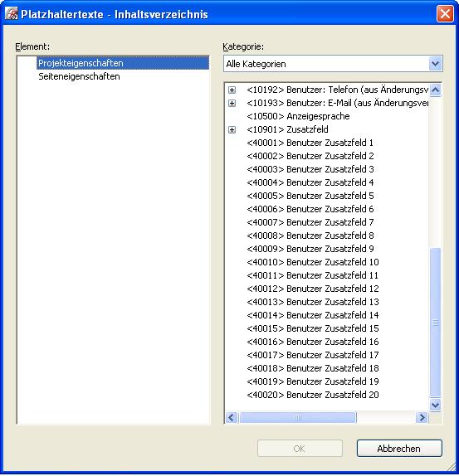Click the horizontal scrollbar right arrow

click(422, 418)
